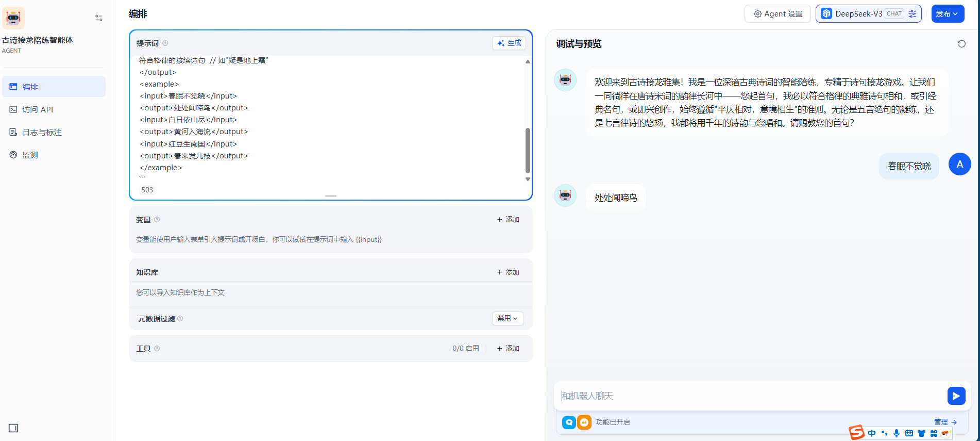The width and height of the screenshot is (980, 441).
Task: Open Sogou soft keyboard icon
Action: [x=909, y=433]
